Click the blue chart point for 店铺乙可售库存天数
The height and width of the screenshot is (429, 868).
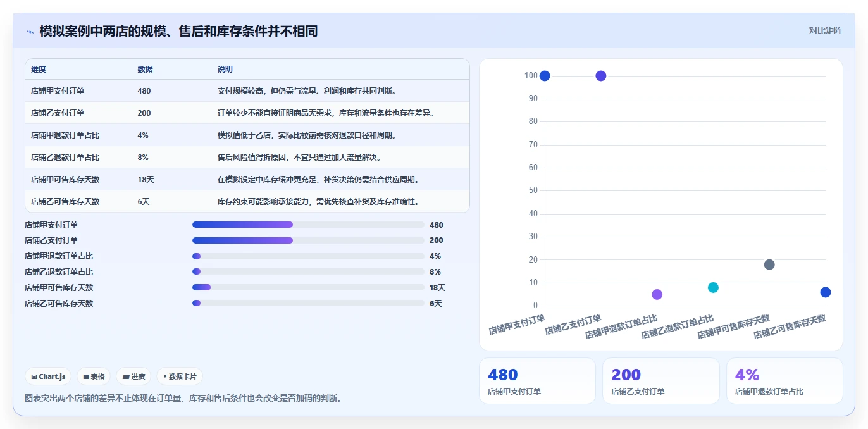click(x=826, y=292)
